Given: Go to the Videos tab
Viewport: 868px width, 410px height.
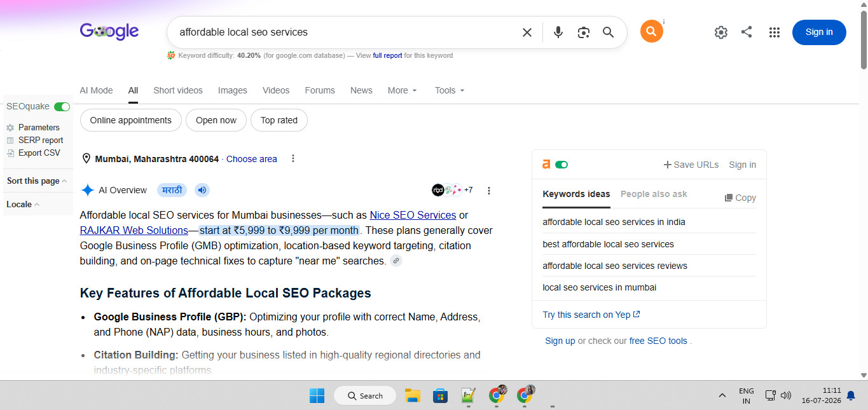Looking at the screenshot, I should point(276,90).
